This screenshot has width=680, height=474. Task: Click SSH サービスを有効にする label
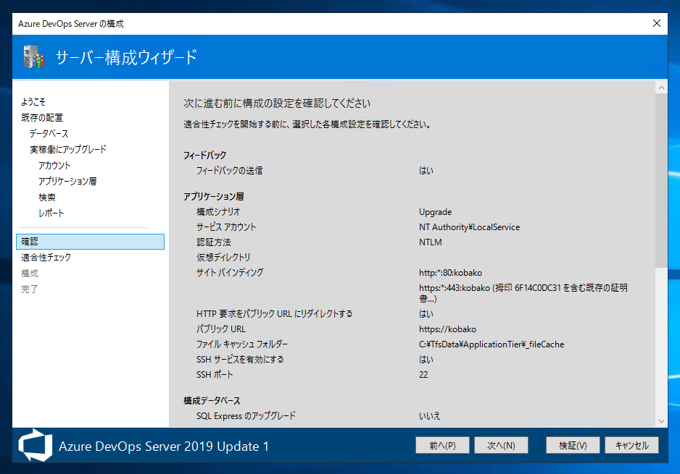[x=240, y=360]
